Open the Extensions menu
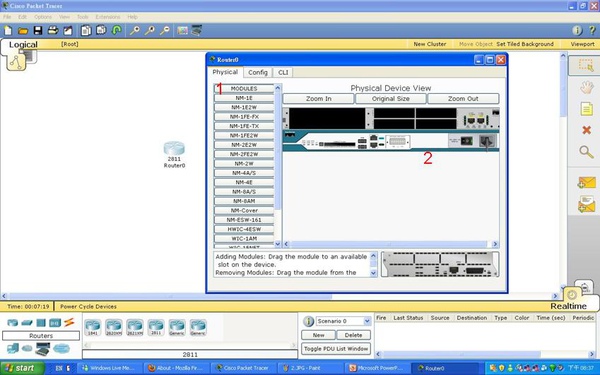 [108, 17]
